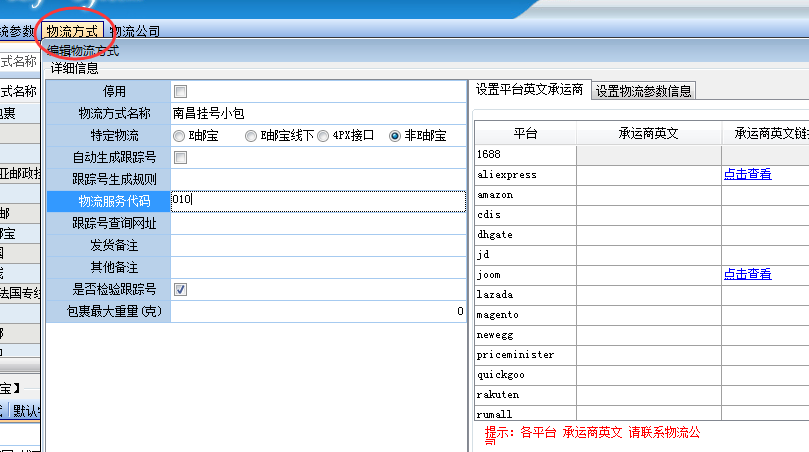Click the 物流方式名称 field with 南昌挂号小包
Image resolution: width=809 pixels, height=452 pixels.
[x=318, y=114]
